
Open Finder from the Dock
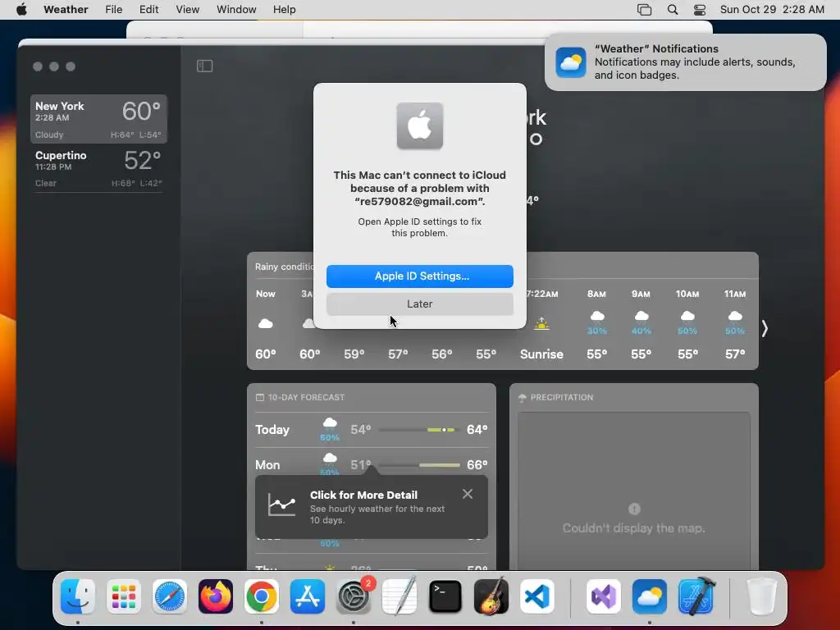tap(78, 596)
